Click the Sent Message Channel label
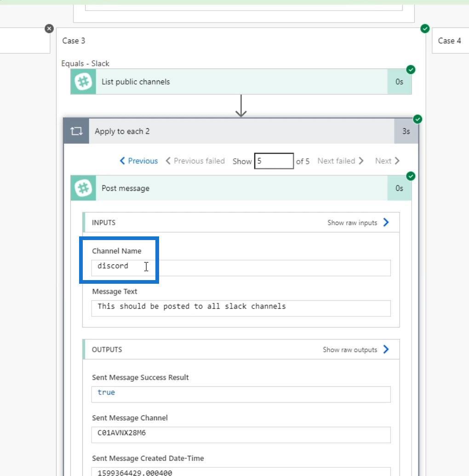The height and width of the screenshot is (476, 469). click(x=130, y=418)
